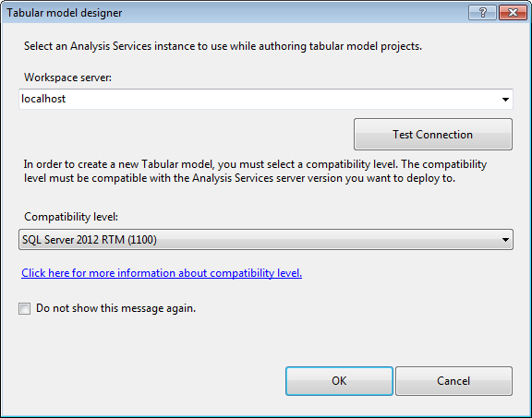The height and width of the screenshot is (418, 532).
Task: Click the 'Do not show this message again' label
Action: (x=115, y=308)
